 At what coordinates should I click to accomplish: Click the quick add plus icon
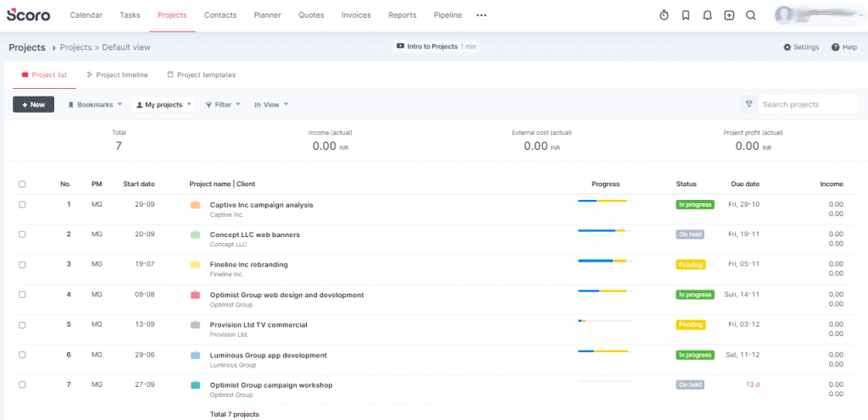729,15
